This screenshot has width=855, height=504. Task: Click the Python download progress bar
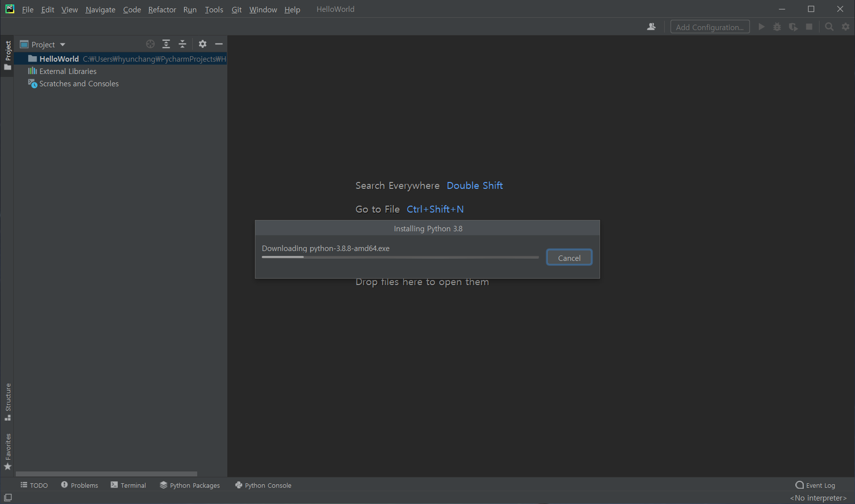(400, 257)
